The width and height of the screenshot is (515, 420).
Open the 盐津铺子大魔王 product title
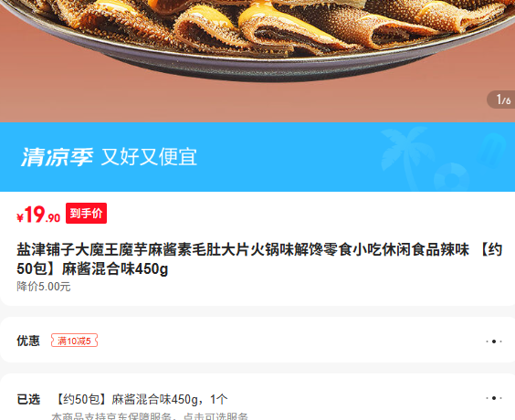click(x=259, y=259)
